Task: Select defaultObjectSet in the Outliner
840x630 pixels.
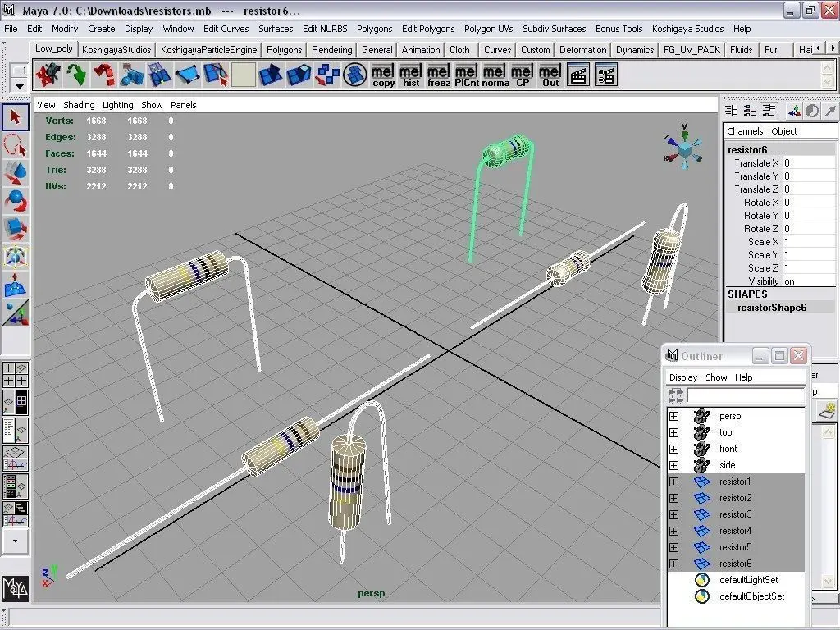Action: 751,596
